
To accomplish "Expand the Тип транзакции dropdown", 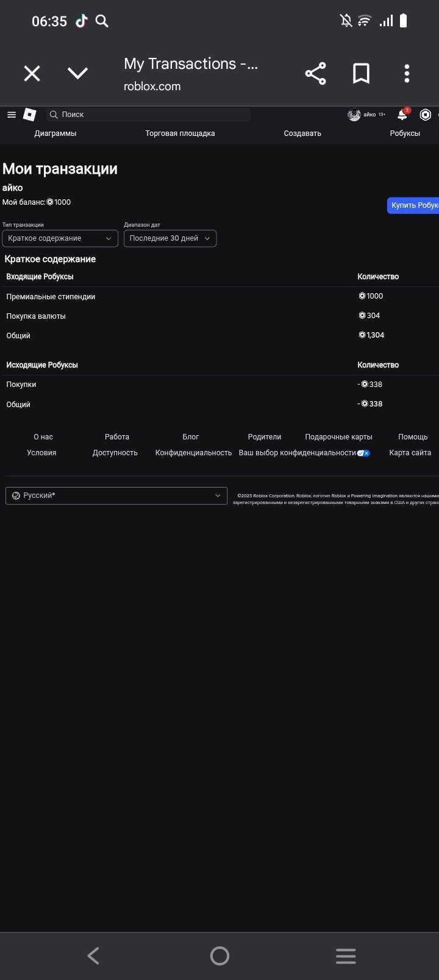I will pos(60,238).
